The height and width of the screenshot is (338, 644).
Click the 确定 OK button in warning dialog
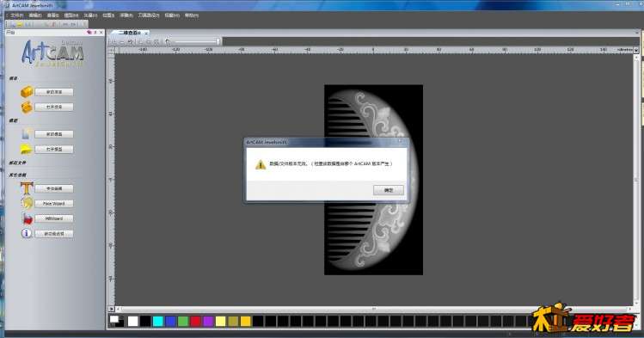click(x=389, y=190)
